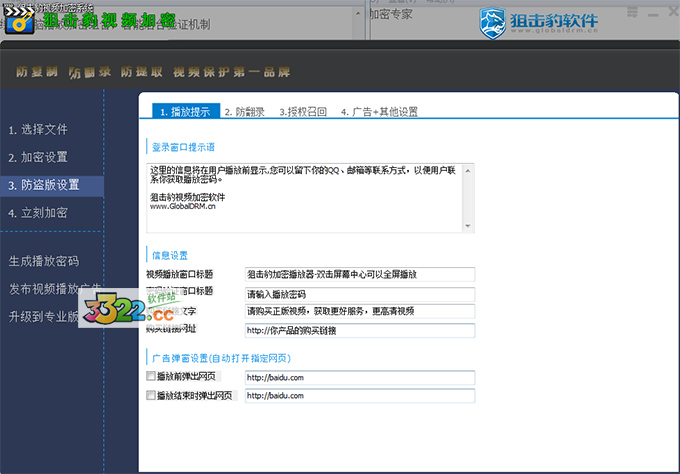This screenshot has width=680, height=474.
Task: Click inside the 登录窗口提示语 text area
Action: (305, 198)
